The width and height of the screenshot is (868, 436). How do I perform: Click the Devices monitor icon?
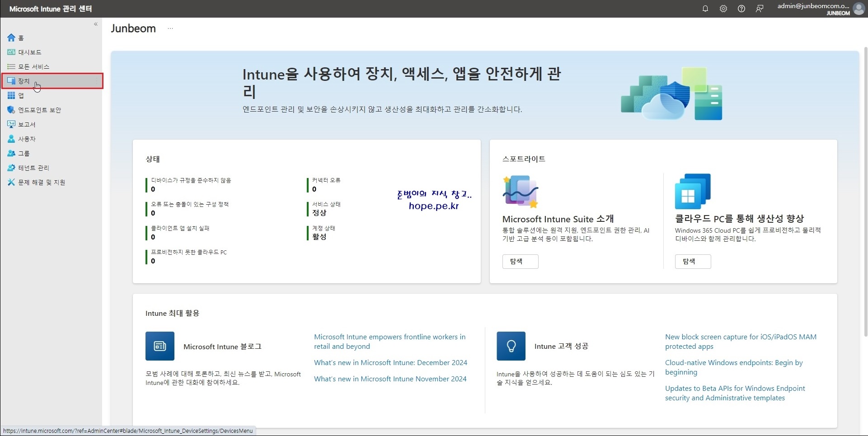tap(11, 81)
